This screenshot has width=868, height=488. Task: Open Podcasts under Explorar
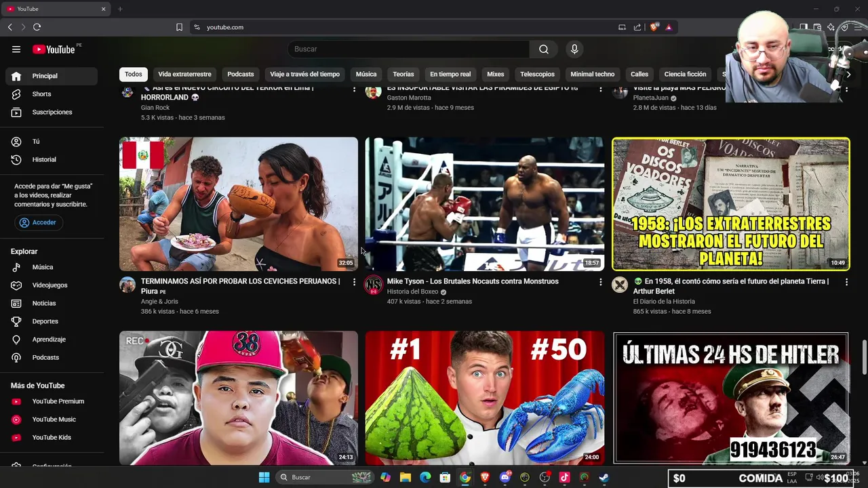(52, 357)
